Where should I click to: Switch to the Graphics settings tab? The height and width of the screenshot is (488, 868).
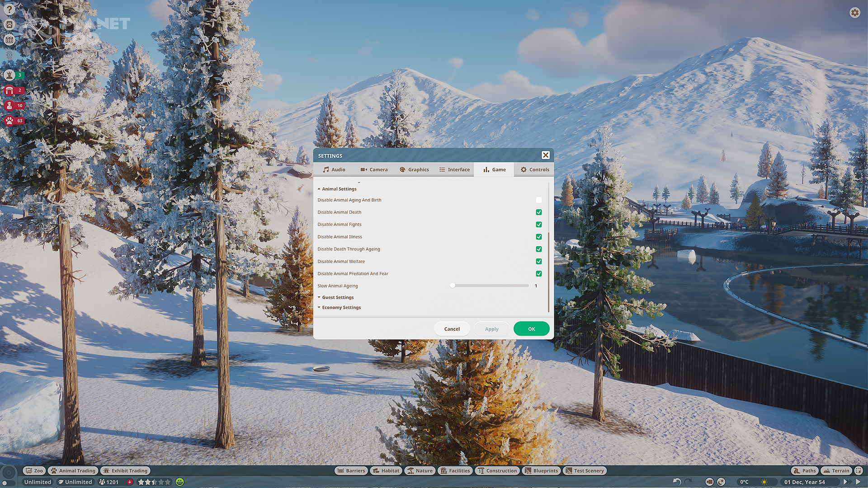pyautogui.click(x=414, y=169)
